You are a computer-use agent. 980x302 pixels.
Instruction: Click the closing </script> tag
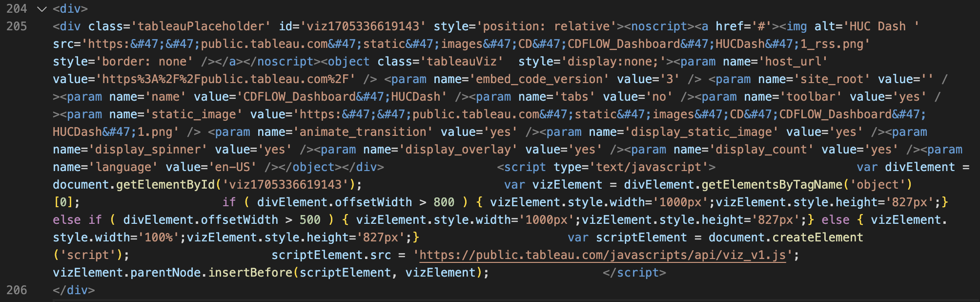point(634,273)
